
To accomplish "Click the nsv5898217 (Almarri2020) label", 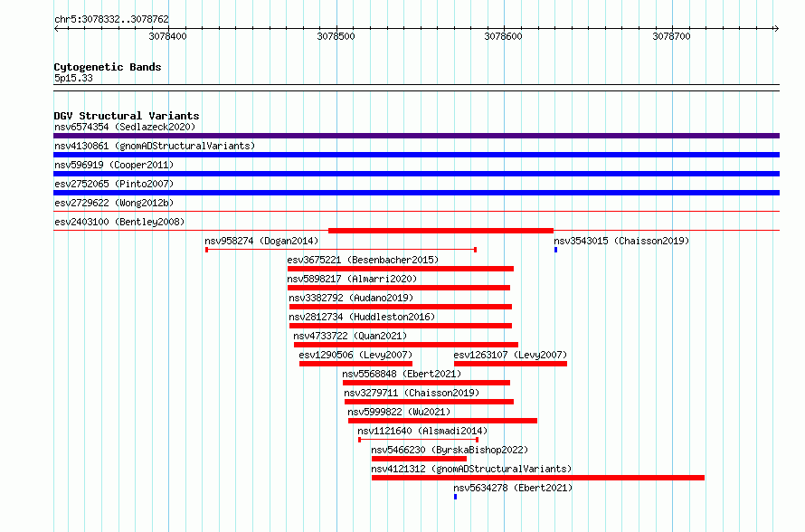I will (x=352, y=279).
